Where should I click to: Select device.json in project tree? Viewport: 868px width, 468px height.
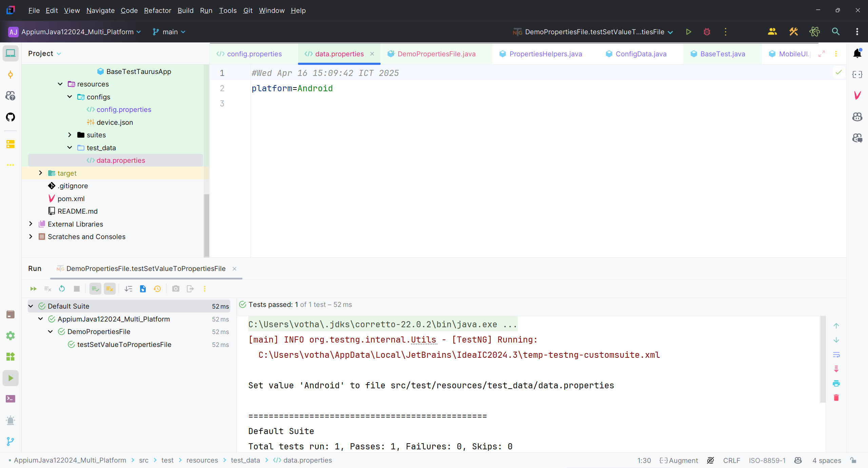click(x=115, y=122)
